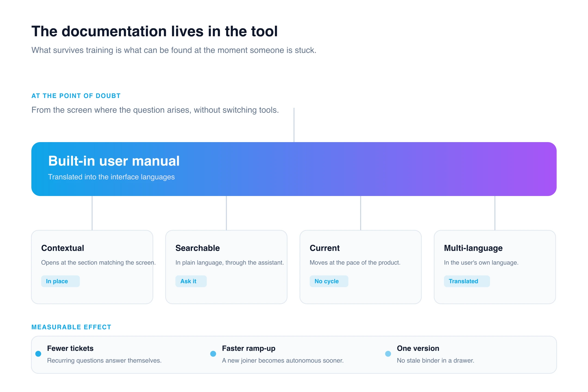Select the 'Faster ramp-up' heading

coord(249,348)
